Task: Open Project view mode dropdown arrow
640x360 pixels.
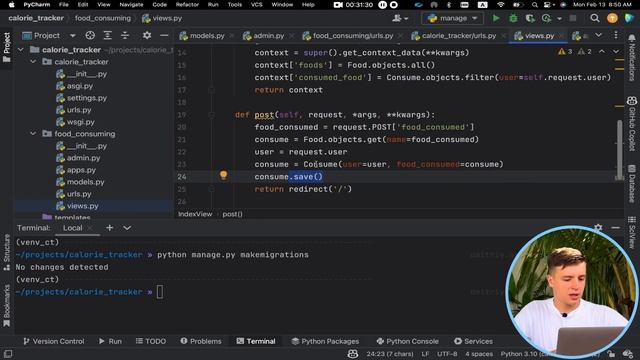Action: coord(73,36)
